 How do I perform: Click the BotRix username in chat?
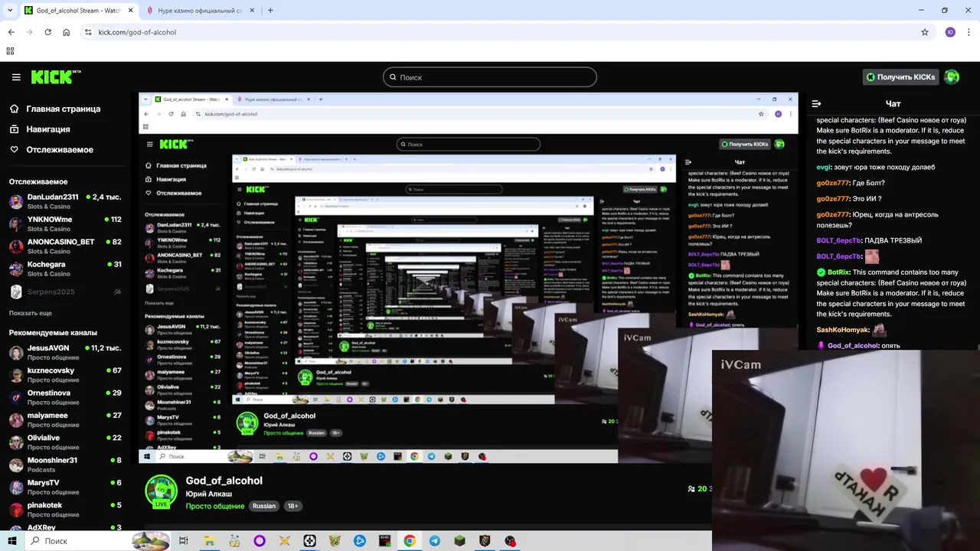coord(838,272)
